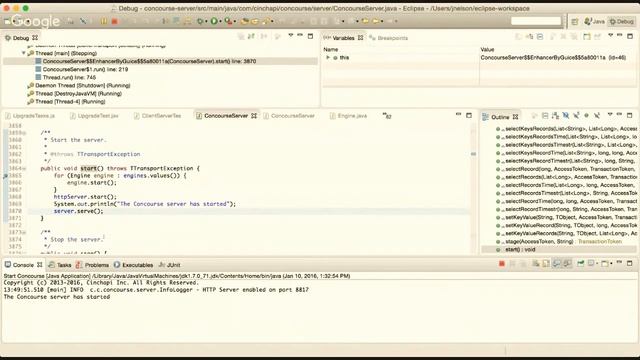Open the External Tools dropdown arrow
This screenshot has width=640, height=360.
pos(235,21)
